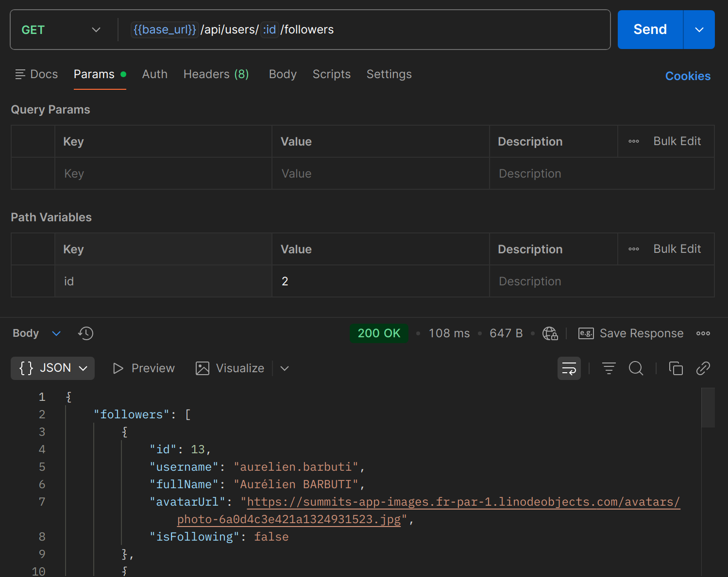Click the "followers" key on line 2
Image resolution: width=728 pixels, height=577 pixels.
pyautogui.click(x=132, y=414)
